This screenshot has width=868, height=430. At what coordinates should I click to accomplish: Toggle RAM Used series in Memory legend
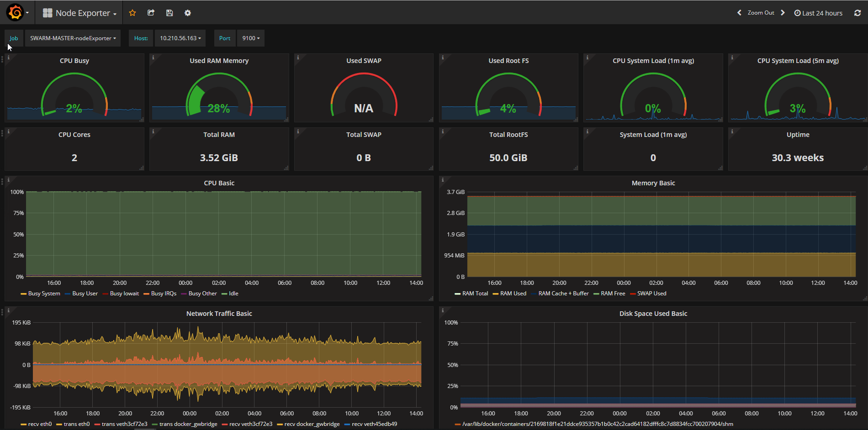[513, 294]
